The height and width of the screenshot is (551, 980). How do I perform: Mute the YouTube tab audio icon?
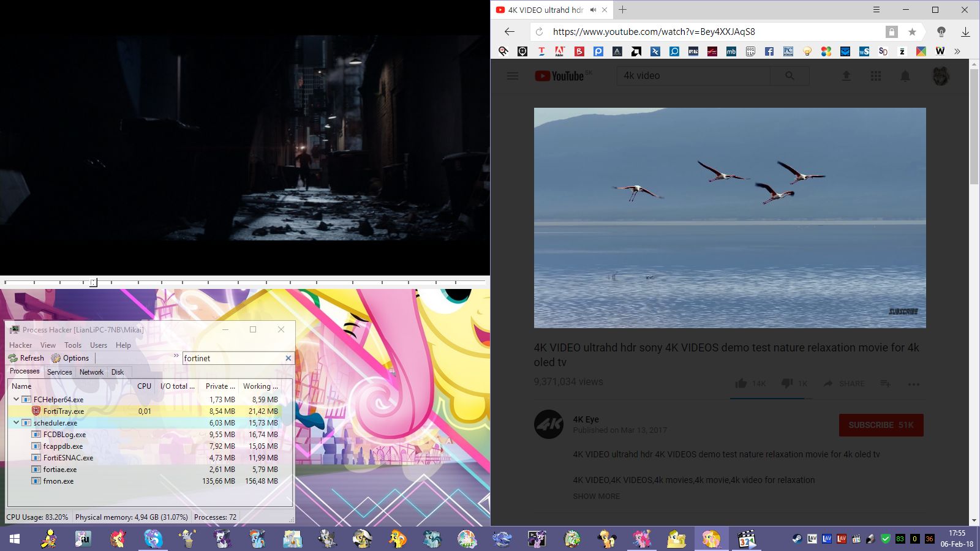[593, 10]
